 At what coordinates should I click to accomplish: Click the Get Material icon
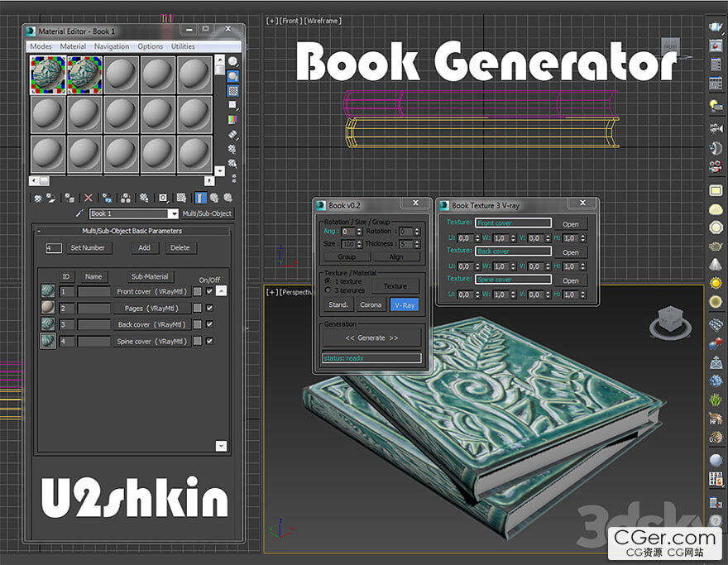point(37,198)
